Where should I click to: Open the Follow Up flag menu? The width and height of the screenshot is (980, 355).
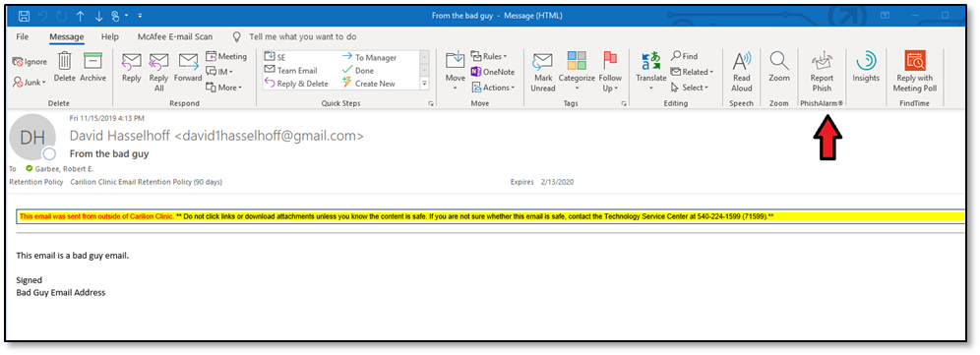click(610, 71)
